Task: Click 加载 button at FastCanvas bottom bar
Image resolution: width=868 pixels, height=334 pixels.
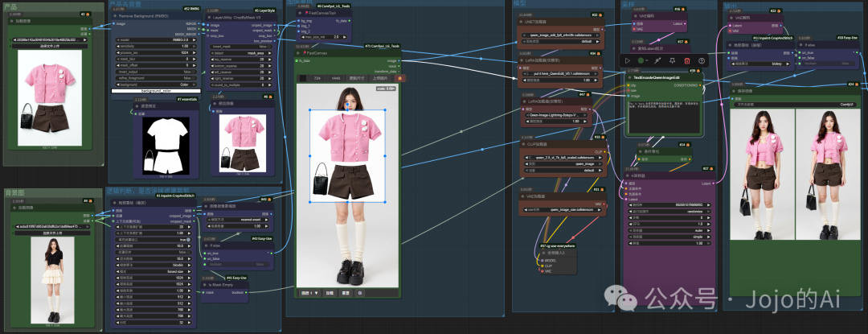Action: coord(330,293)
